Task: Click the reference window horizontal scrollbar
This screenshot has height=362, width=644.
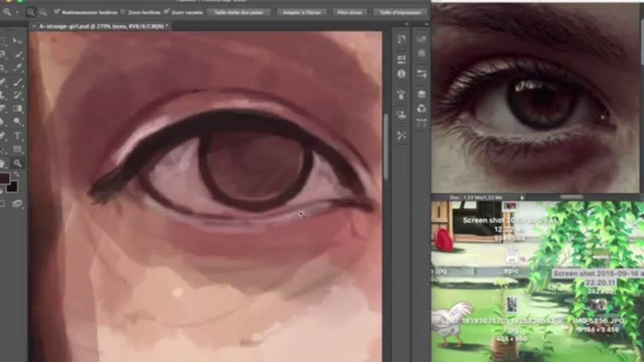Action: [572, 197]
